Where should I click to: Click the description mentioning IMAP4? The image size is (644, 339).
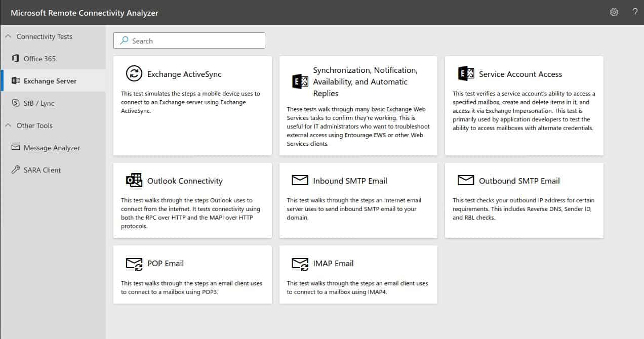tap(357, 287)
